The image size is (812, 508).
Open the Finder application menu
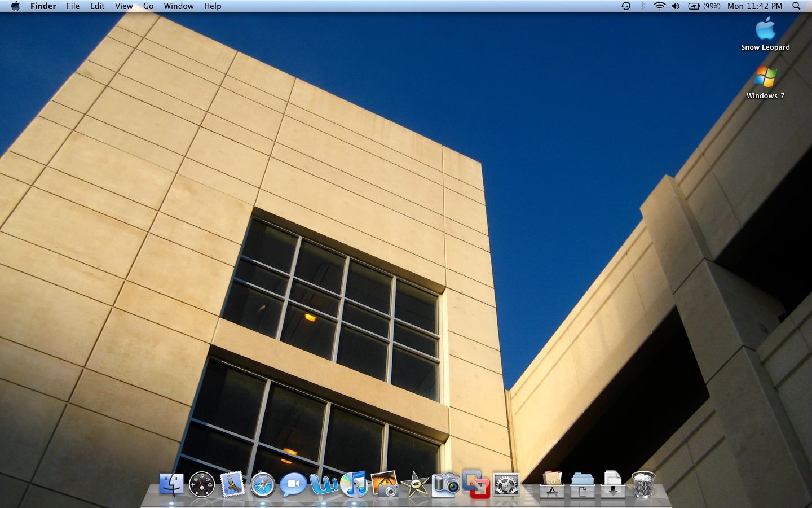point(43,6)
